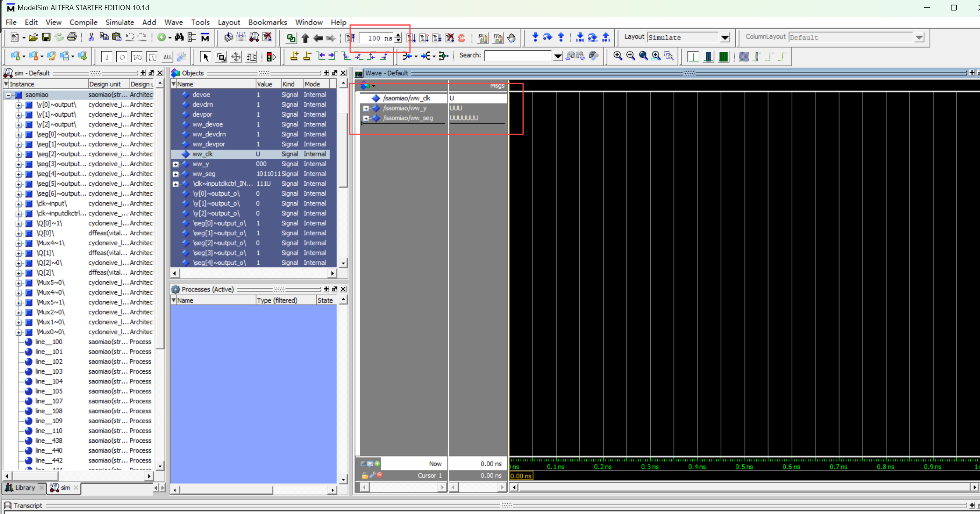This screenshot has width=980, height=514.
Task: Click the Print toolbar icon
Action: click(x=72, y=37)
